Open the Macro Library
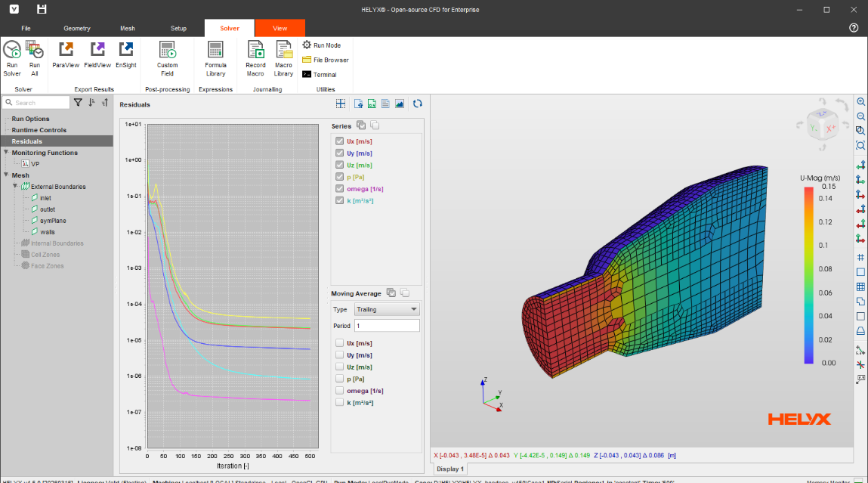868x483 pixels. (283, 58)
